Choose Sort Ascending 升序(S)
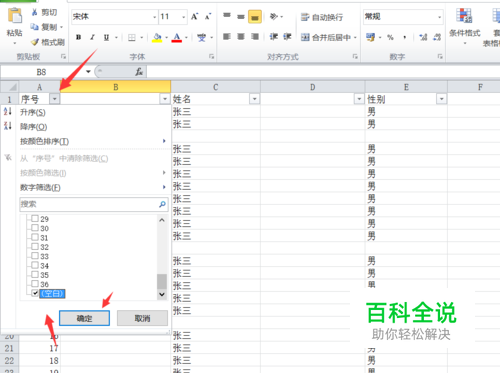This screenshot has height=373, width=500. [x=33, y=112]
